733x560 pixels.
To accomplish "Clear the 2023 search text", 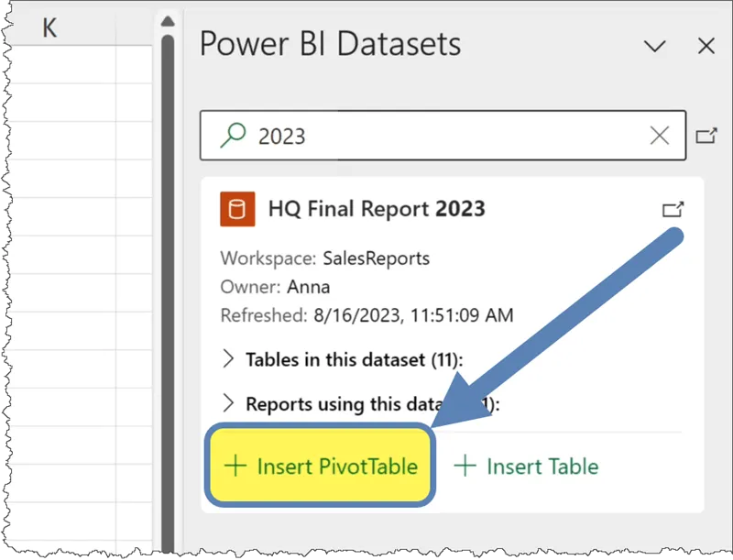I will pos(659,136).
